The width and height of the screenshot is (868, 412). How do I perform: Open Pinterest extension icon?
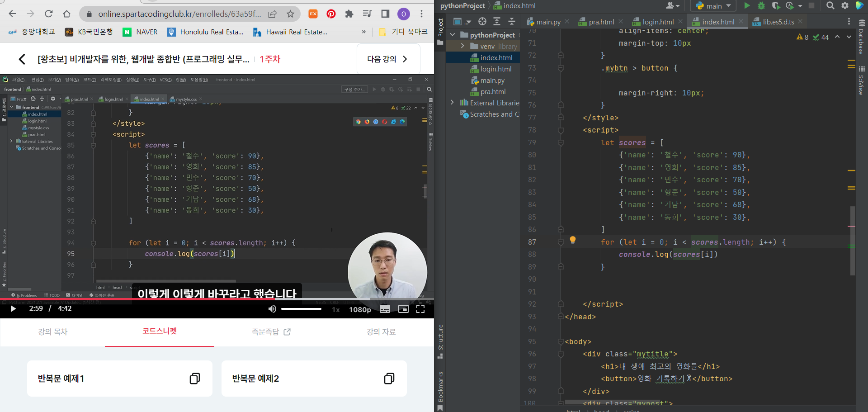click(x=331, y=14)
